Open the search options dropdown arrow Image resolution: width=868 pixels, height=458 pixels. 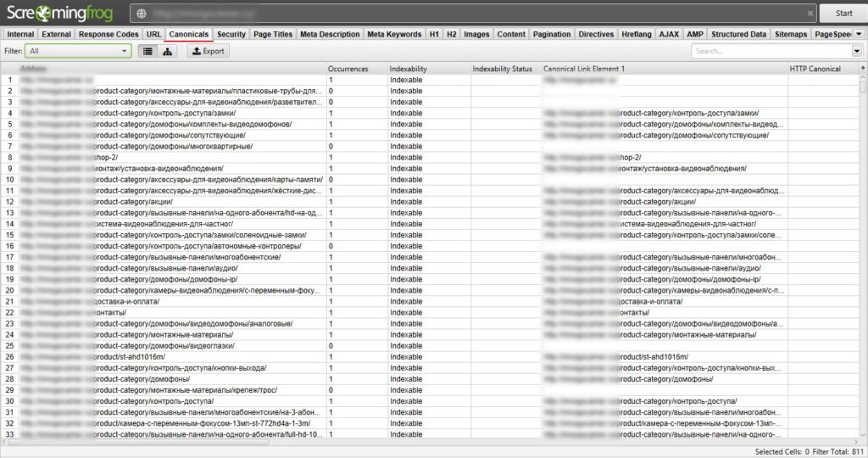[856, 51]
